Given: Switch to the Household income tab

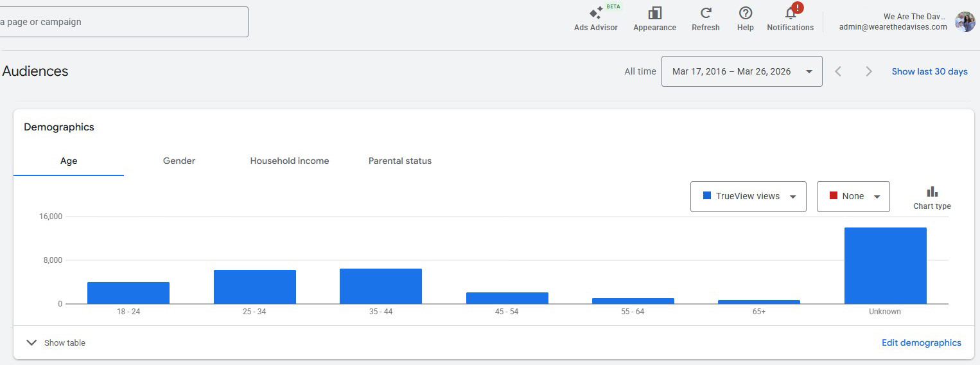Looking at the screenshot, I should pyautogui.click(x=289, y=161).
